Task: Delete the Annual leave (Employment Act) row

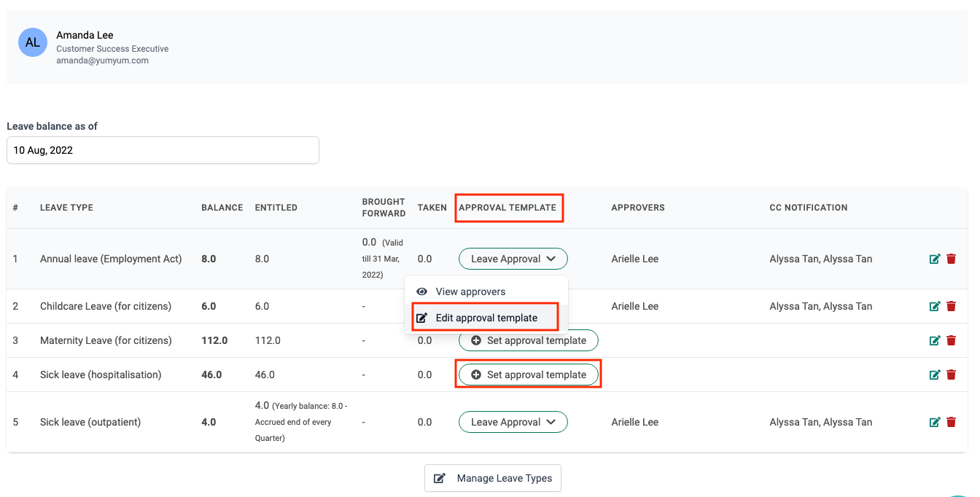Action: click(x=951, y=259)
